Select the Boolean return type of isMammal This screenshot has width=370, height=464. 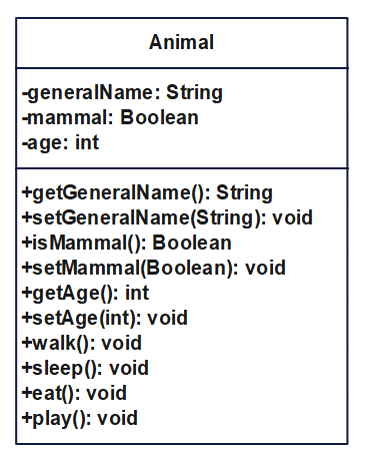point(192,243)
